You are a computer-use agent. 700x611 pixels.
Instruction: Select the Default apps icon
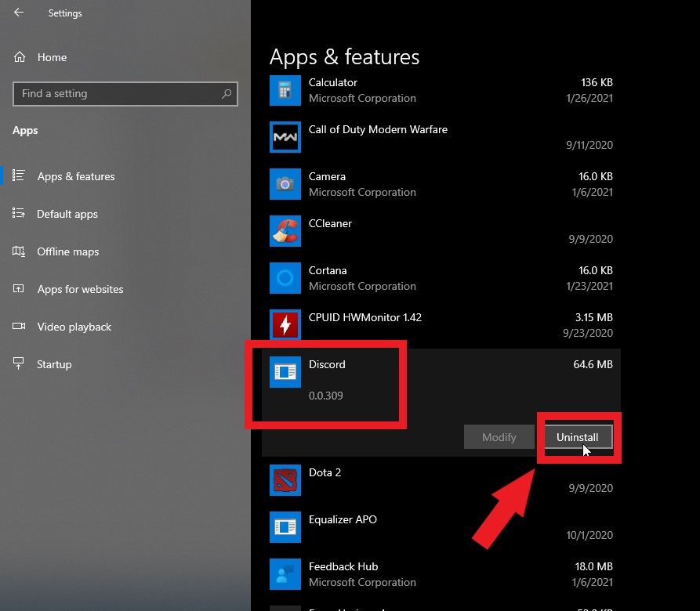(x=18, y=213)
